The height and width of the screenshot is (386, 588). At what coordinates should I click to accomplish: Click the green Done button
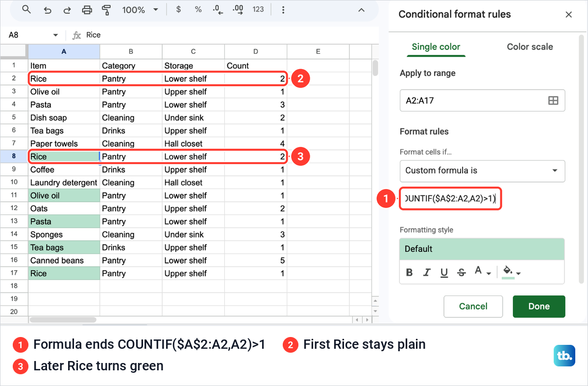click(539, 307)
